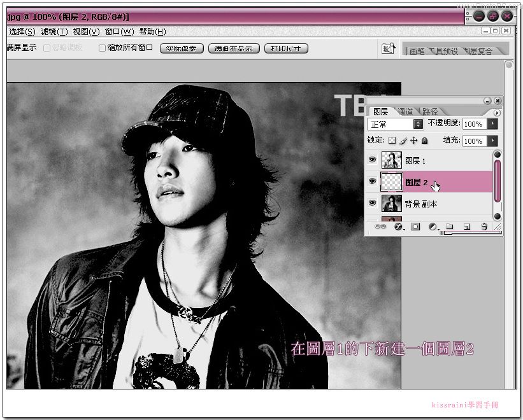The width and height of the screenshot is (523, 420).
Task: Select the 背景 副本 layer thumbnail
Action: (392, 204)
